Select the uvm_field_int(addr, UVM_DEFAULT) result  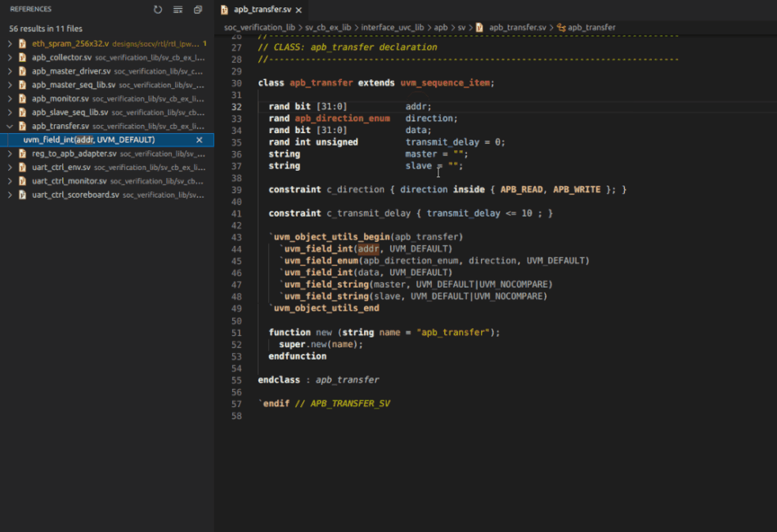pos(90,140)
